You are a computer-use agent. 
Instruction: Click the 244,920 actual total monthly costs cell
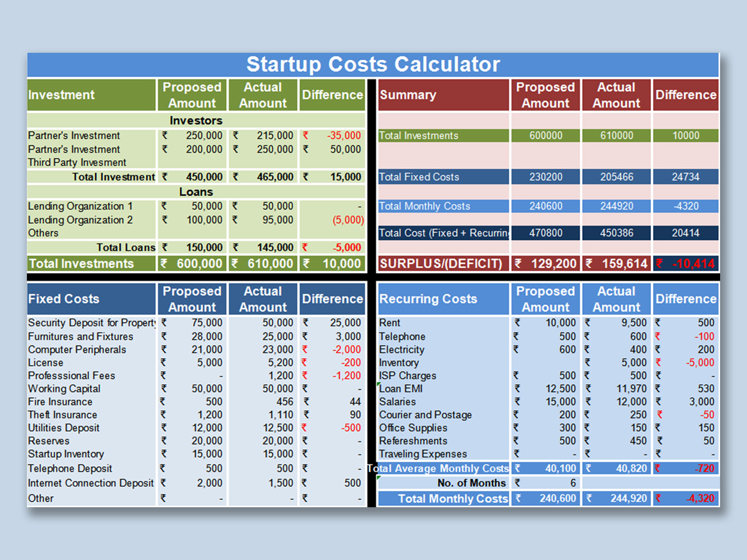pos(617,498)
